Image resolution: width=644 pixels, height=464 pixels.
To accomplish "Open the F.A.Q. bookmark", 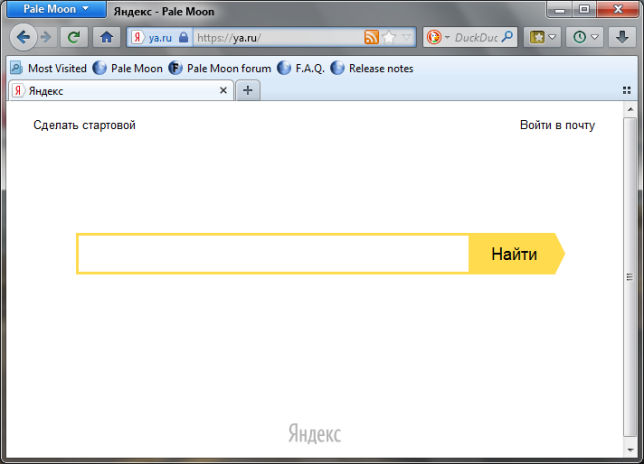I will point(301,68).
